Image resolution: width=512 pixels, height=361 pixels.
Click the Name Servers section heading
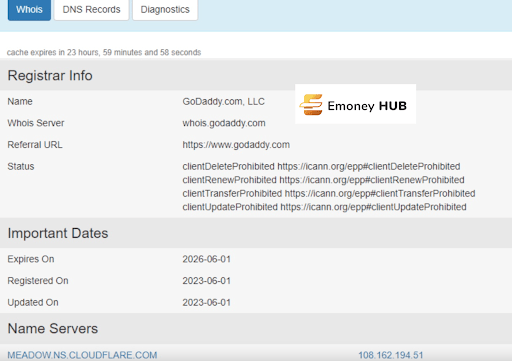pos(53,328)
